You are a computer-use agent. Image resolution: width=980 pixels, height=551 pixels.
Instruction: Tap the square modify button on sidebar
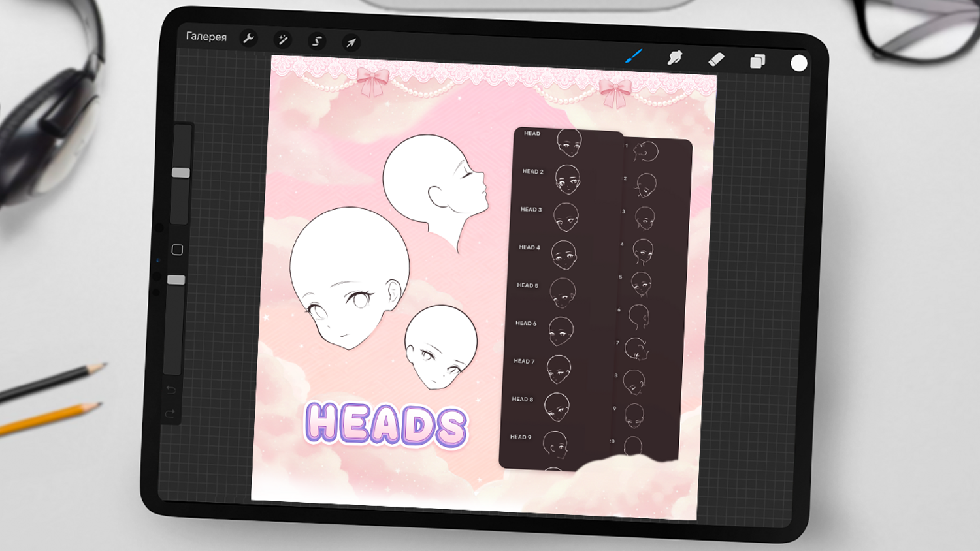(x=177, y=250)
